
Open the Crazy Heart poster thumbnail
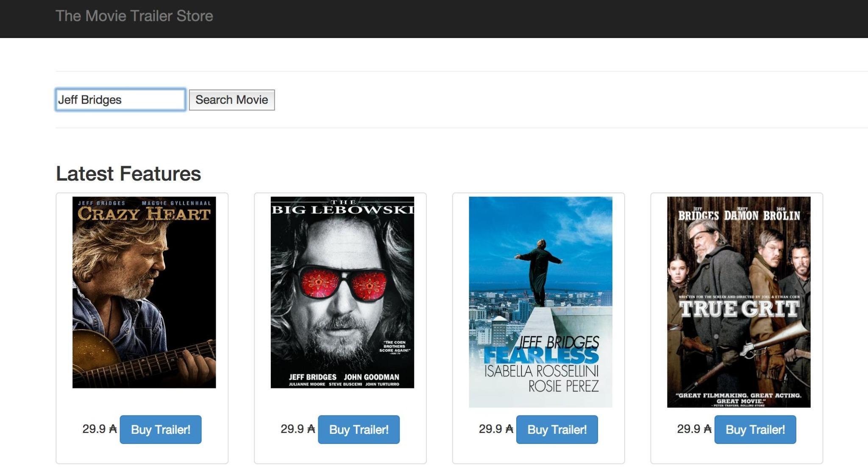coord(144,292)
